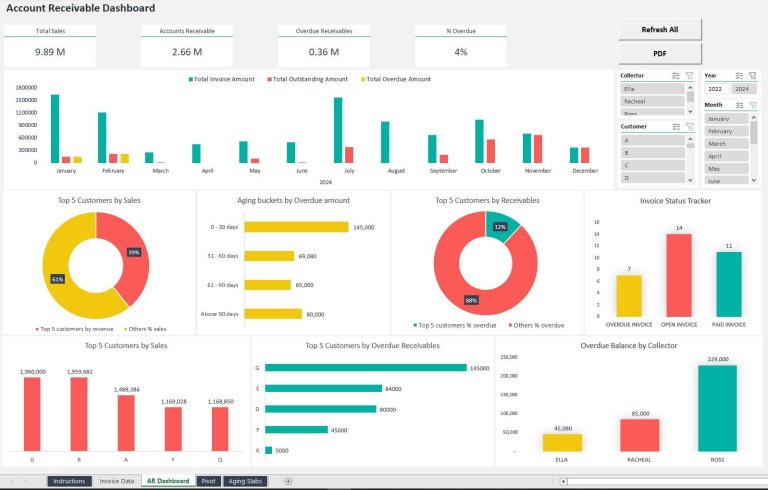Click the OPEN INVOICE bar showing 14
Screen dimensions: 768x490
679,275
